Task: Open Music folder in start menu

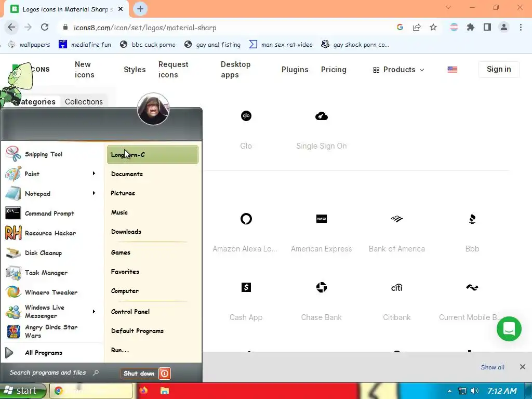Action: 153,212
